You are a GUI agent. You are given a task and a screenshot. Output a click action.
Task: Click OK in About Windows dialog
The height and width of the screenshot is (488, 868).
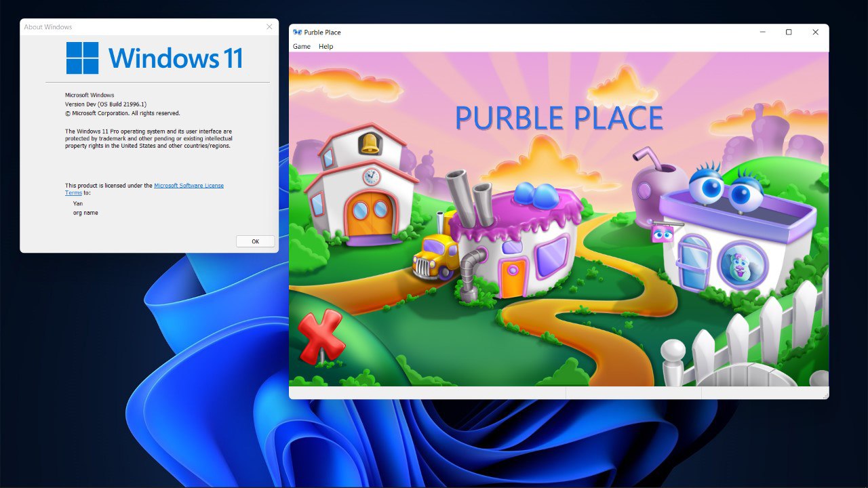[x=256, y=241]
